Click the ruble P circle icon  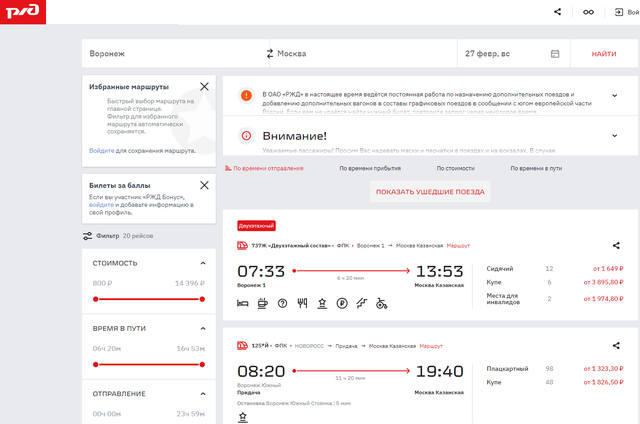click(342, 303)
